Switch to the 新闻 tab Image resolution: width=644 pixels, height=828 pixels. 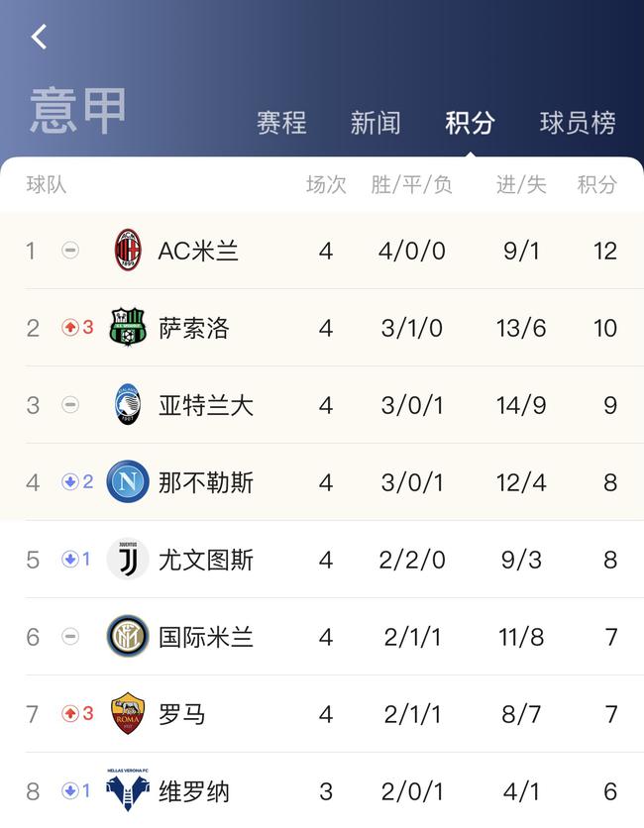point(376,123)
